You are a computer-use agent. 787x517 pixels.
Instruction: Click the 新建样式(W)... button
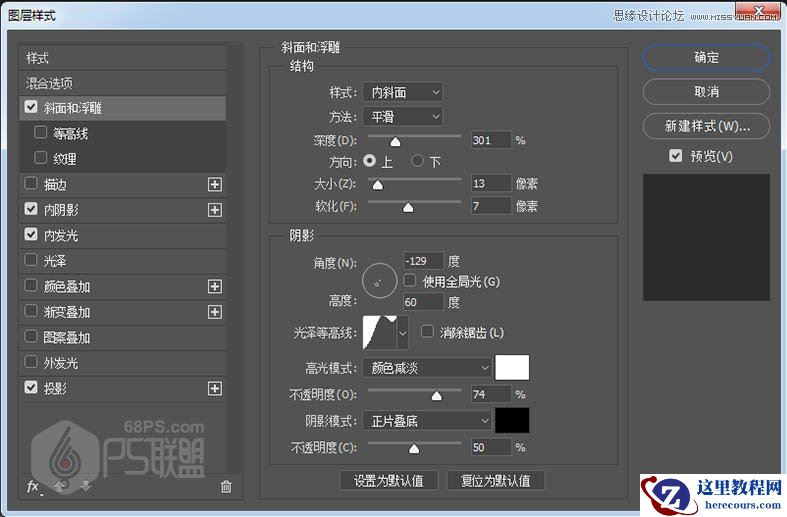pyautogui.click(x=706, y=125)
